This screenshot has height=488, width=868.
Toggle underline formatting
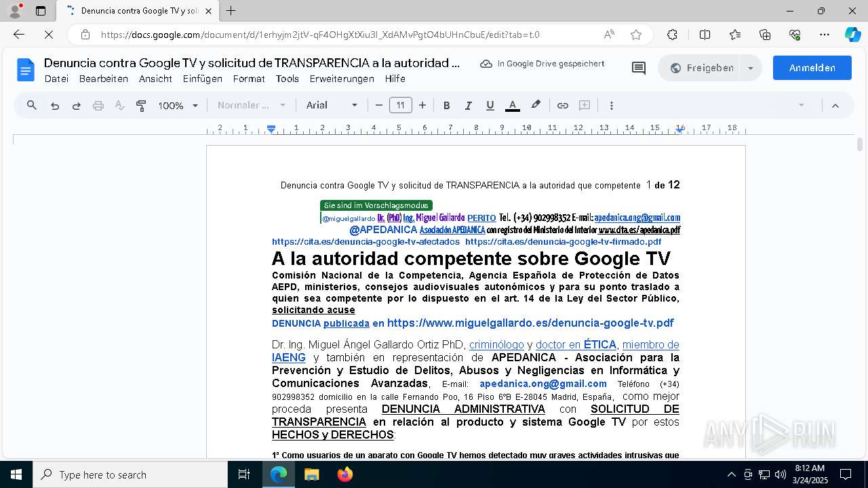[490, 106]
